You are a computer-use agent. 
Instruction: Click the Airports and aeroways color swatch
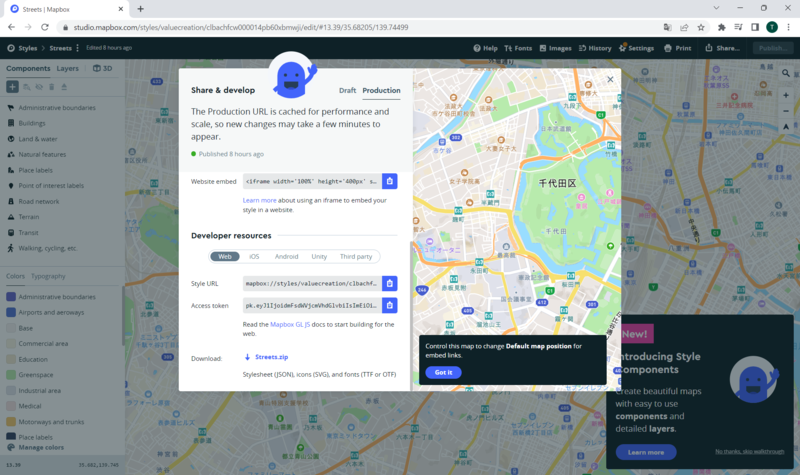(11, 312)
